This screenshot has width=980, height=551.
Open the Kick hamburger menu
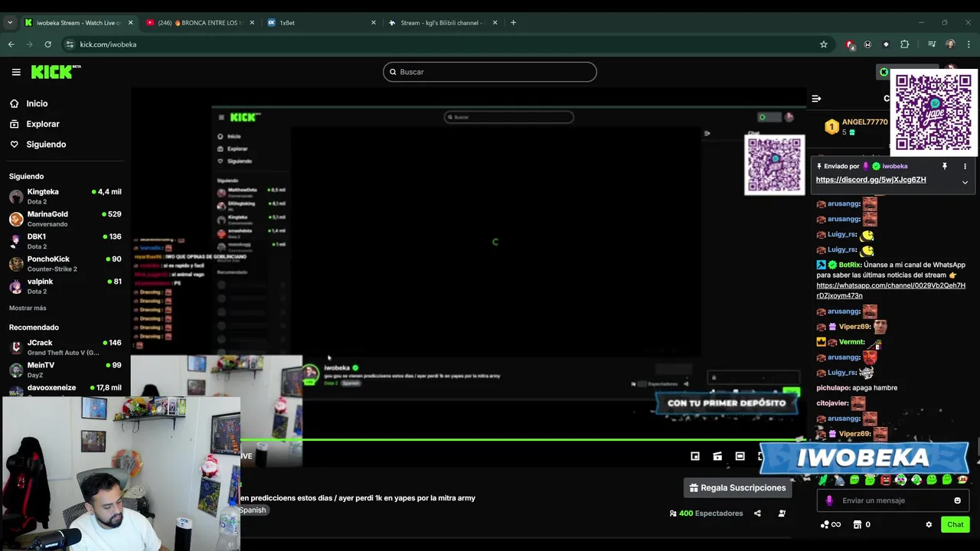(16, 72)
